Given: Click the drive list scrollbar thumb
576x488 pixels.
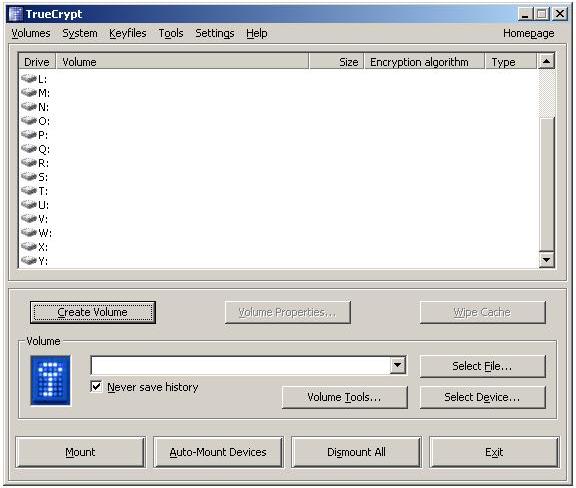Looking at the screenshot, I should click(546, 185).
